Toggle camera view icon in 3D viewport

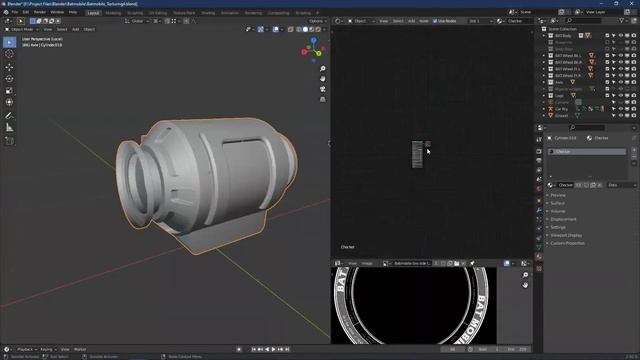[322, 89]
